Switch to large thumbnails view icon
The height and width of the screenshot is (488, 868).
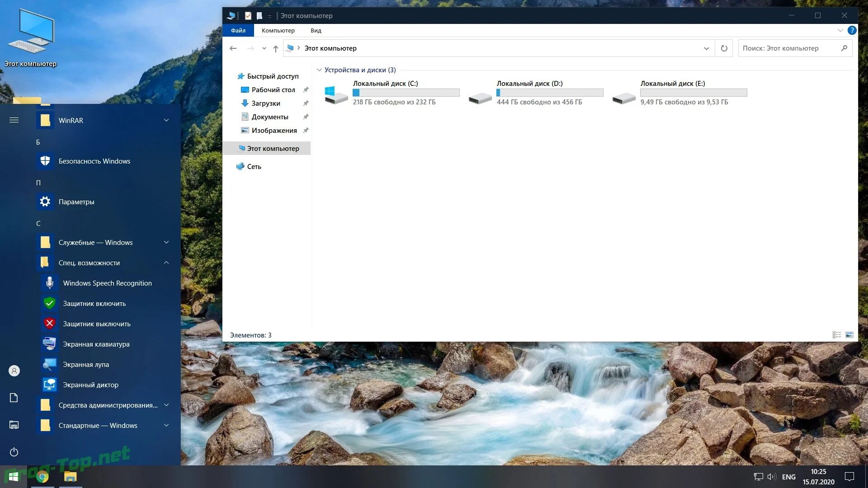coord(849,335)
